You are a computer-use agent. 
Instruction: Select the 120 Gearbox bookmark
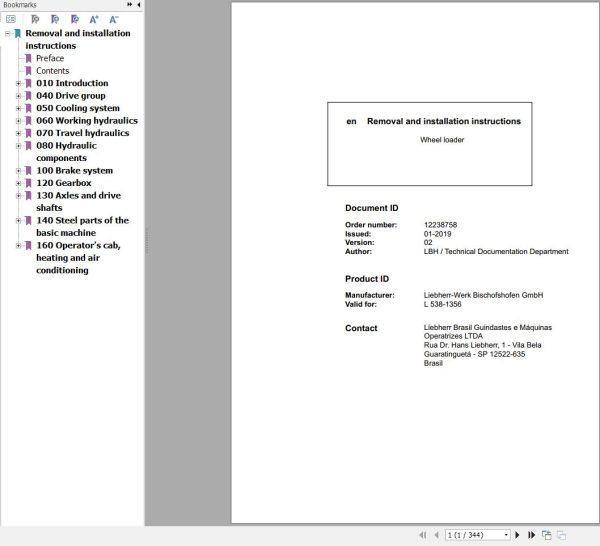click(64, 183)
